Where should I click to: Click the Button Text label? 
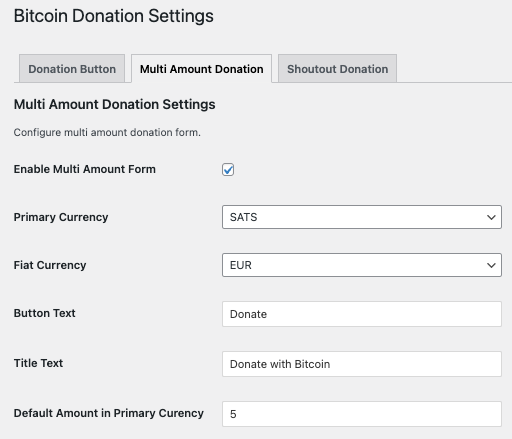click(45, 313)
